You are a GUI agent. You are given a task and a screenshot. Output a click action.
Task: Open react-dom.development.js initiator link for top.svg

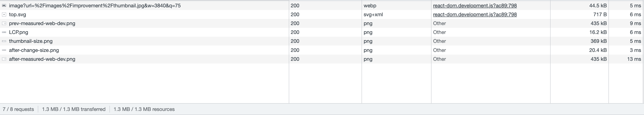point(475,14)
